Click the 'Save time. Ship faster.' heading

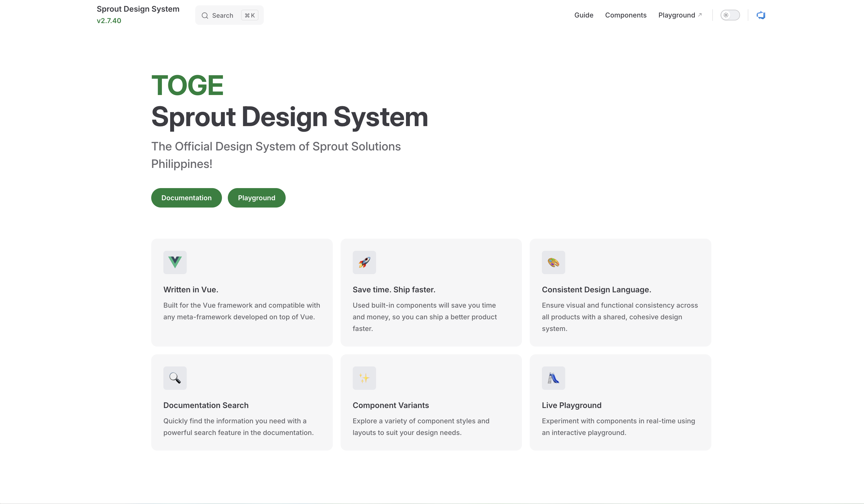(394, 289)
